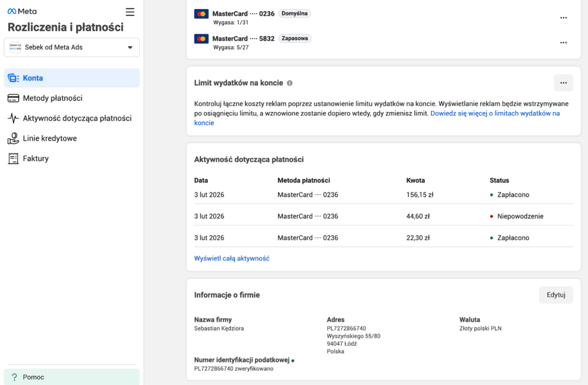Click the Konta sidebar icon

(x=13, y=78)
